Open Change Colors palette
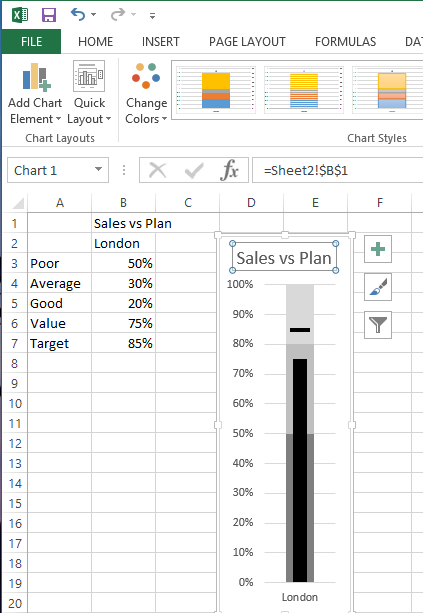This screenshot has width=423, height=613. 146,94
